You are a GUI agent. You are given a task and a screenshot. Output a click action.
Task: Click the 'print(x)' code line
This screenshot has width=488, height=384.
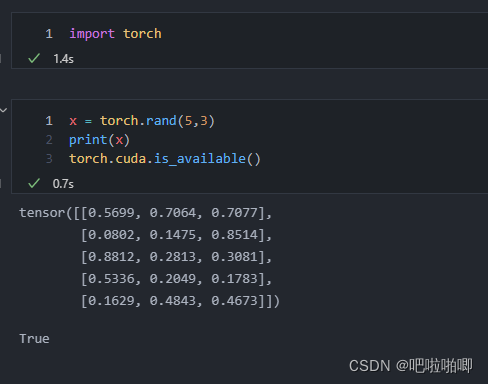click(99, 140)
